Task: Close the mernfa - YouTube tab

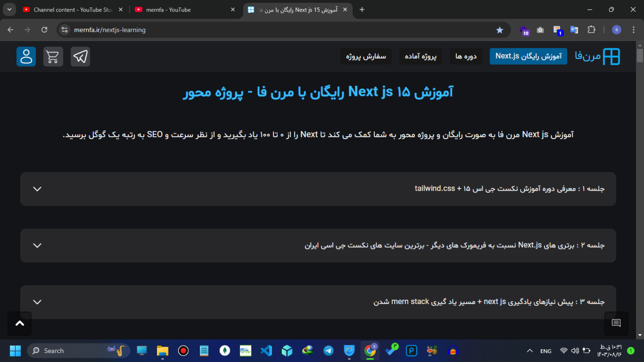Action: [233, 10]
